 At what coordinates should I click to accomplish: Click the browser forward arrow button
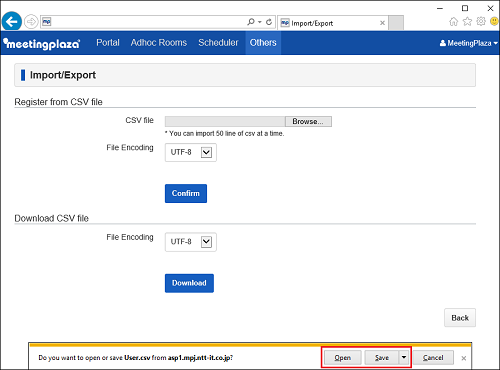click(31, 22)
